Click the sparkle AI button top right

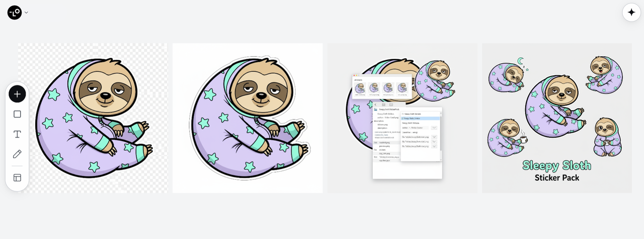631,13
